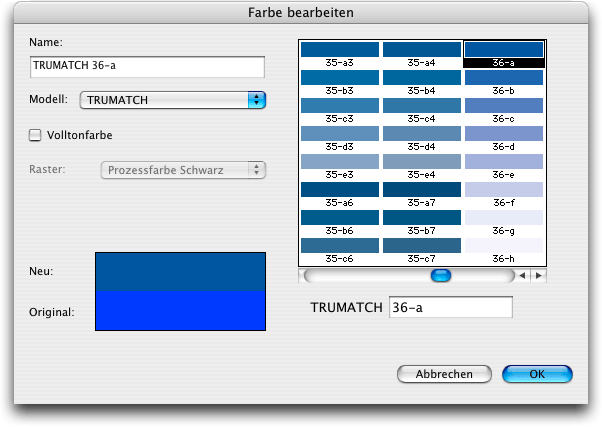602x427 pixels.
Task: Click the Original color preview
Action: [180, 310]
